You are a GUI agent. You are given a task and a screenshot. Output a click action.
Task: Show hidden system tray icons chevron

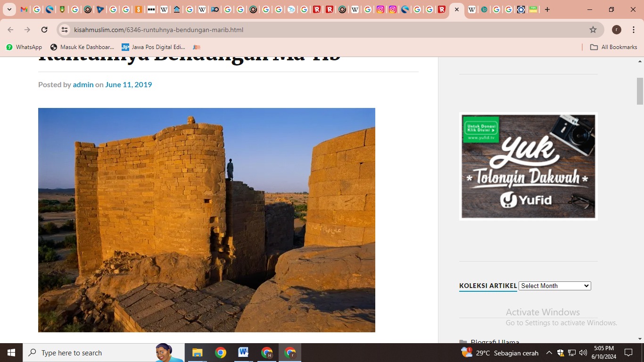[549, 353]
